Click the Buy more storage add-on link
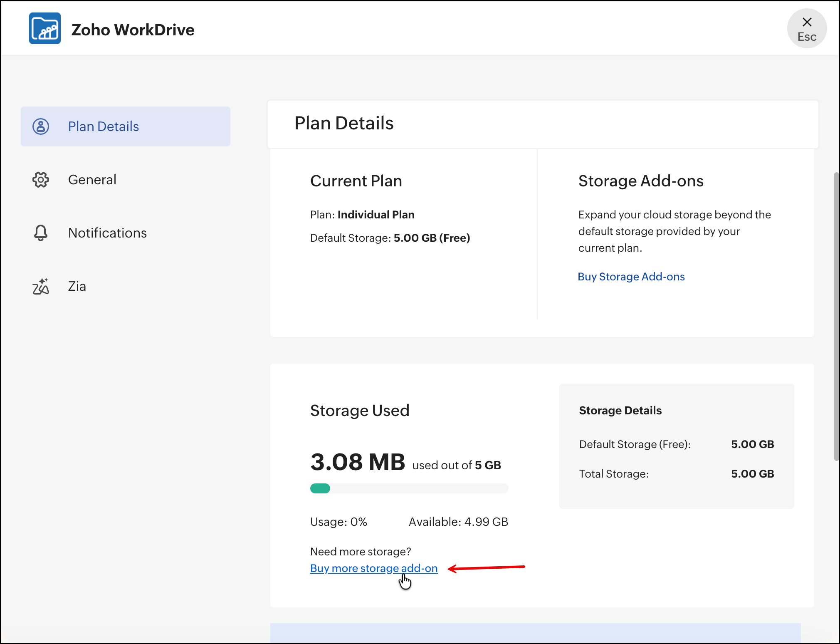Viewport: 840px width, 644px height. 373,568
